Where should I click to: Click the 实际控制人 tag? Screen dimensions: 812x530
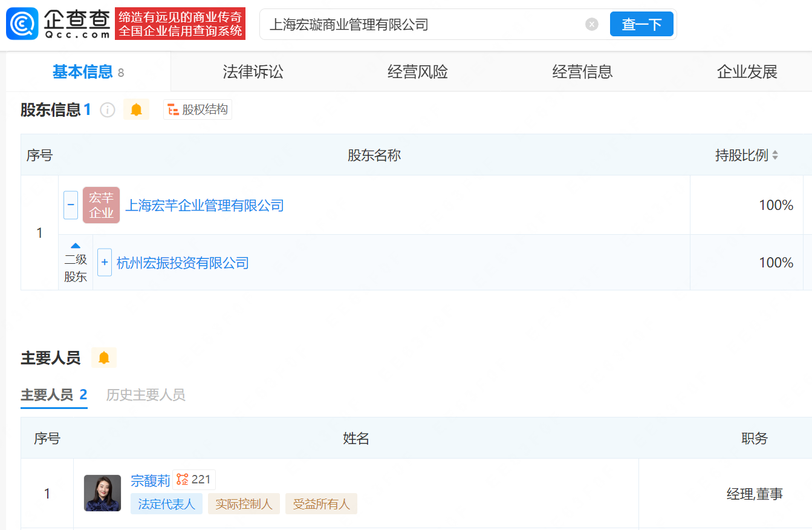click(244, 504)
